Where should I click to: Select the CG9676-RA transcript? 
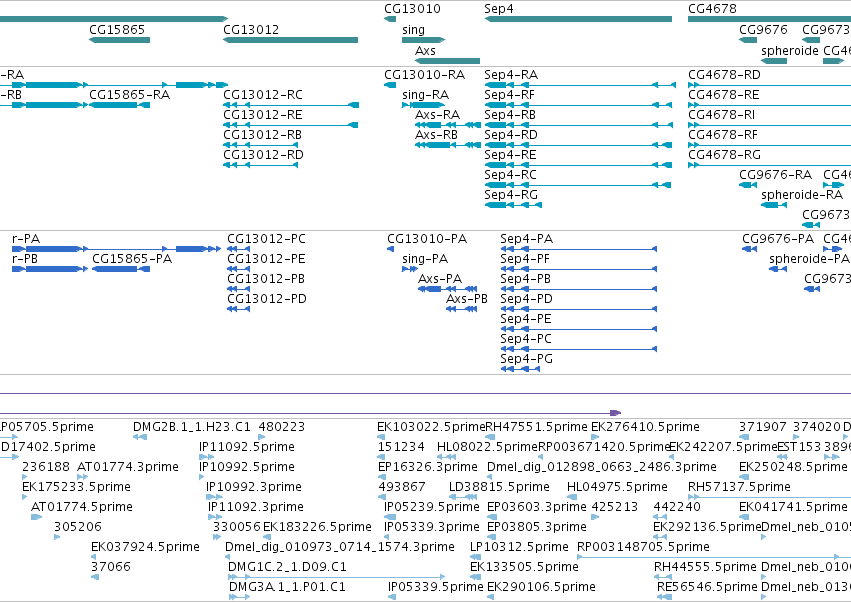point(748,185)
